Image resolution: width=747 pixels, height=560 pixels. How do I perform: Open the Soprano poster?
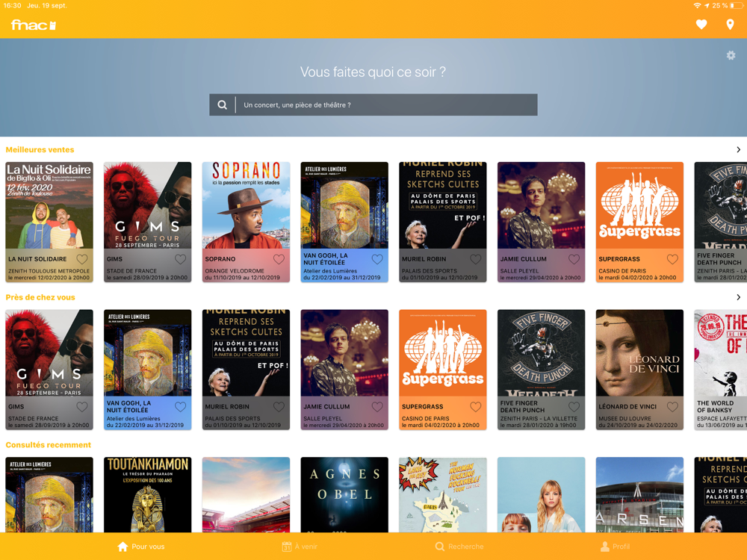click(247, 205)
